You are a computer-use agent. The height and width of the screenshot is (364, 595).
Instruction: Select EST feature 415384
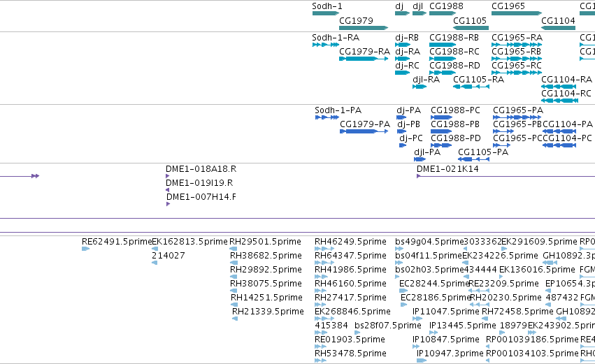322,333
